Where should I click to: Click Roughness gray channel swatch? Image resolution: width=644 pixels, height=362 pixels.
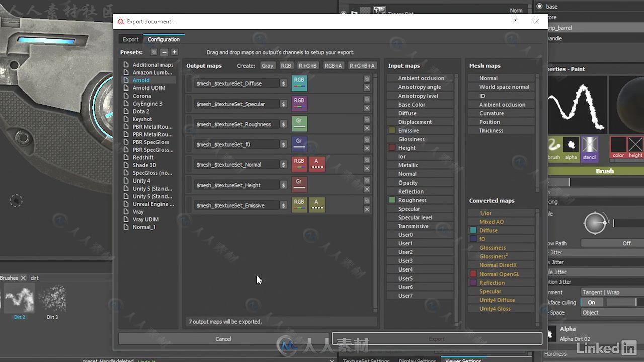point(299,124)
